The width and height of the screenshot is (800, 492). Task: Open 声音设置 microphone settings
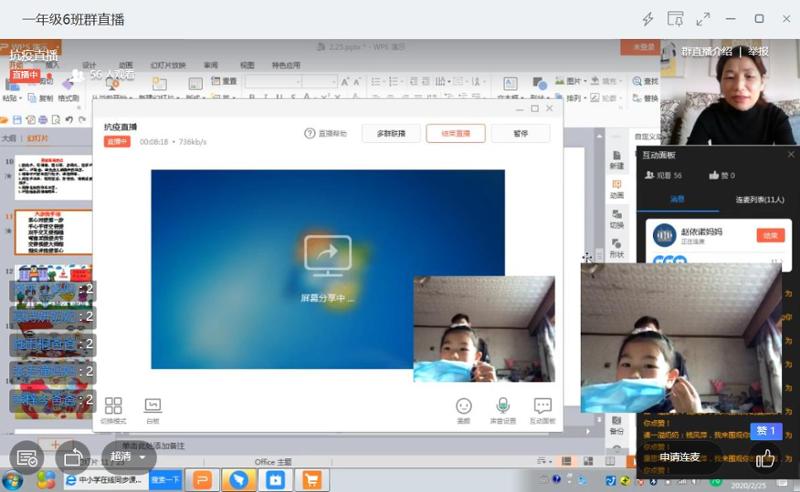tap(503, 406)
